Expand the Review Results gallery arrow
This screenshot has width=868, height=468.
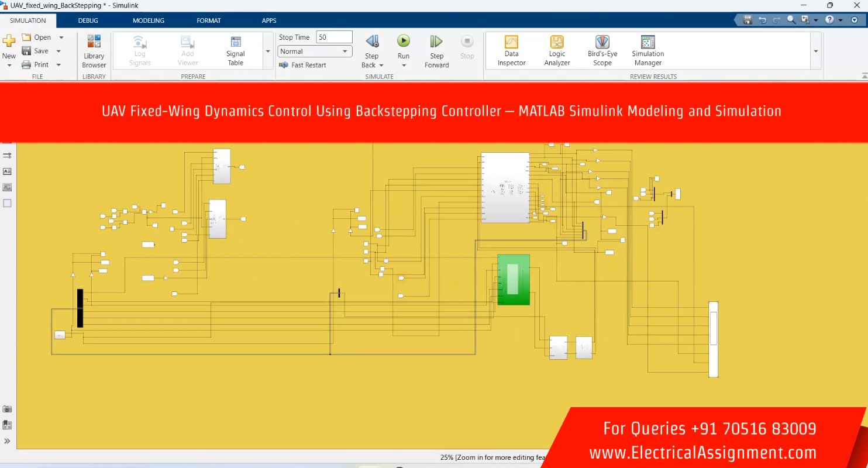click(816, 51)
